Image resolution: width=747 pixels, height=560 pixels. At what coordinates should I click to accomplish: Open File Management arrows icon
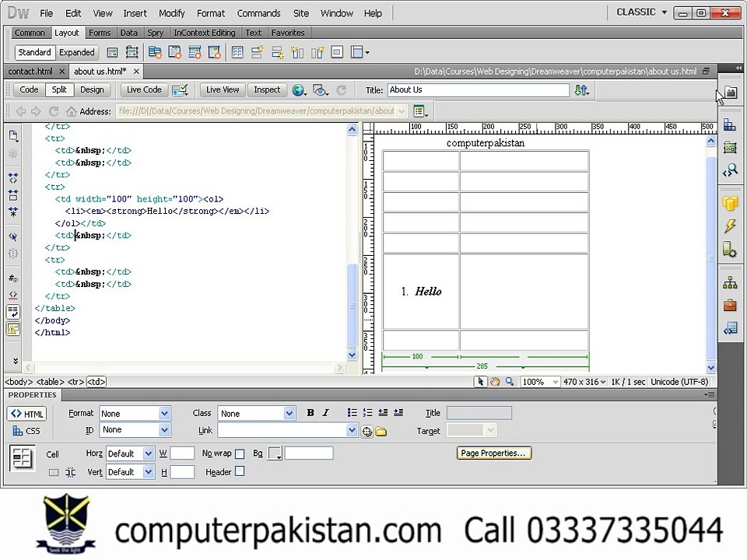coord(582,90)
